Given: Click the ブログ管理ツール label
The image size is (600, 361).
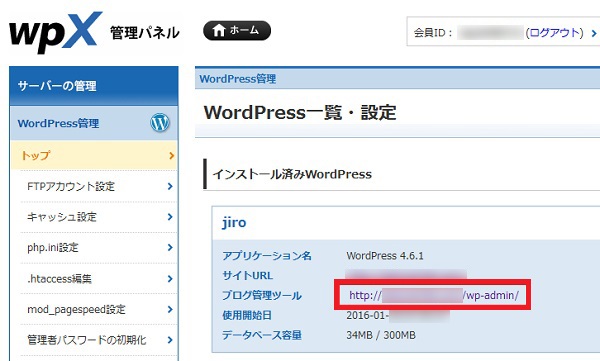Looking at the screenshot, I should [262, 296].
